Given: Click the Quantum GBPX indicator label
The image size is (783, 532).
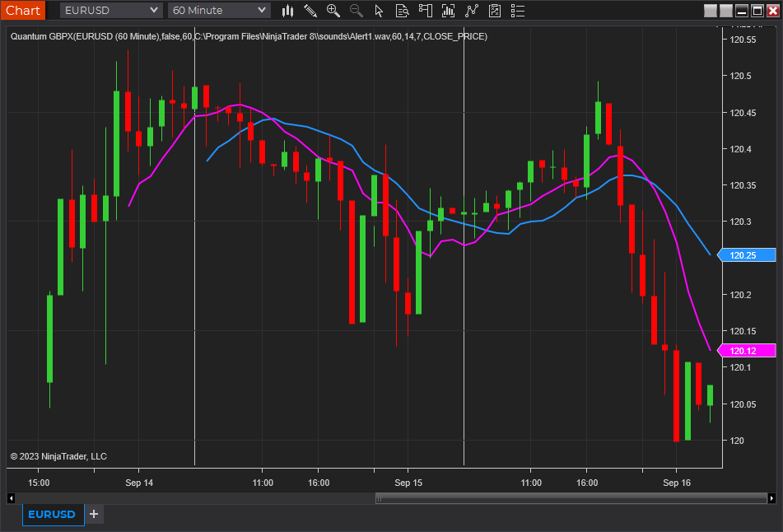Looking at the screenshot, I should (x=249, y=36).
